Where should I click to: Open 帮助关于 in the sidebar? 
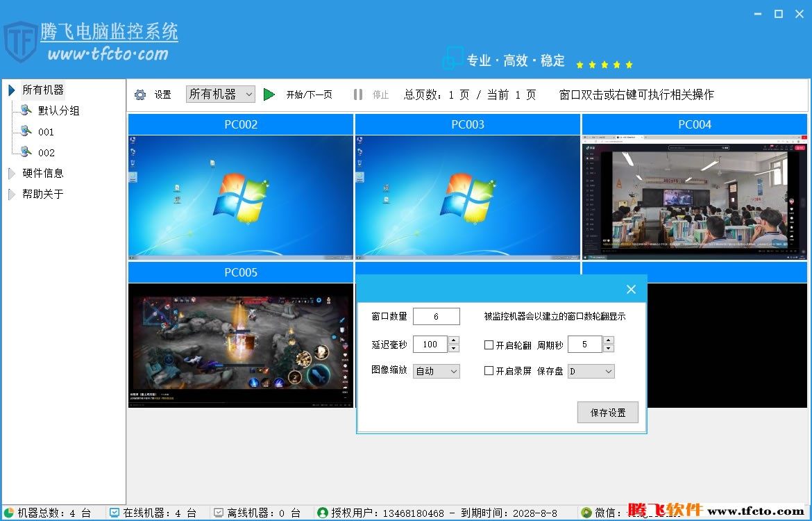coord(43,194)
